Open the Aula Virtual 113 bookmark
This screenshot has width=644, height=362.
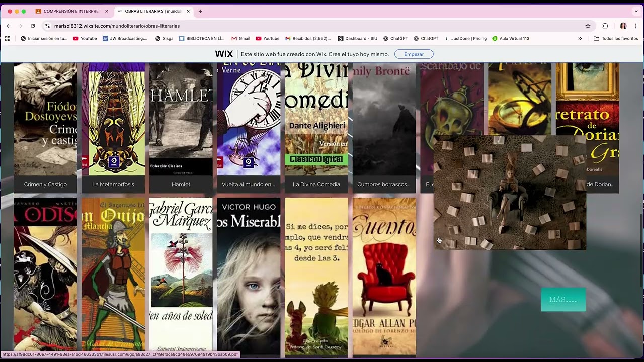(511, 38)
